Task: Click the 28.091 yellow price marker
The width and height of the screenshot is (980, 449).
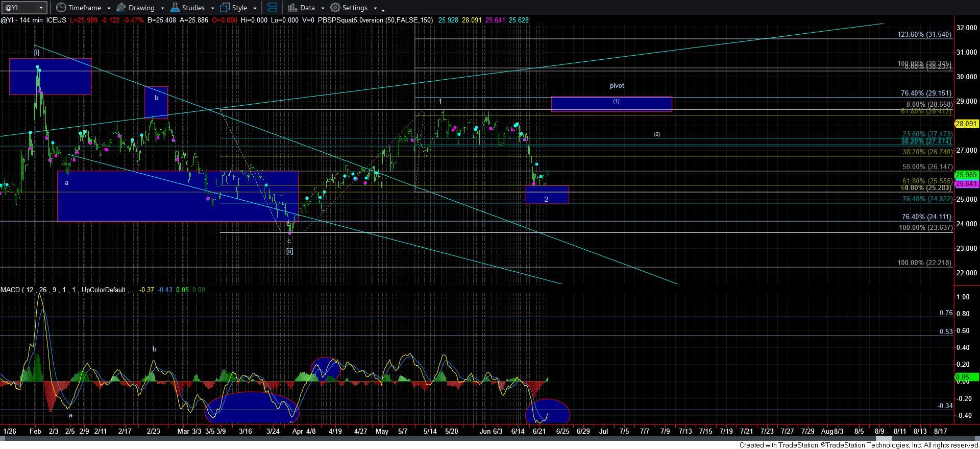Action: [966, 124]
